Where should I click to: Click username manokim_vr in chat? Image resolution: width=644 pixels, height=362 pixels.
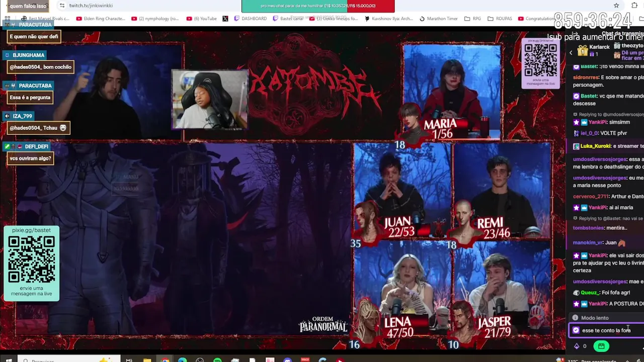587,242
